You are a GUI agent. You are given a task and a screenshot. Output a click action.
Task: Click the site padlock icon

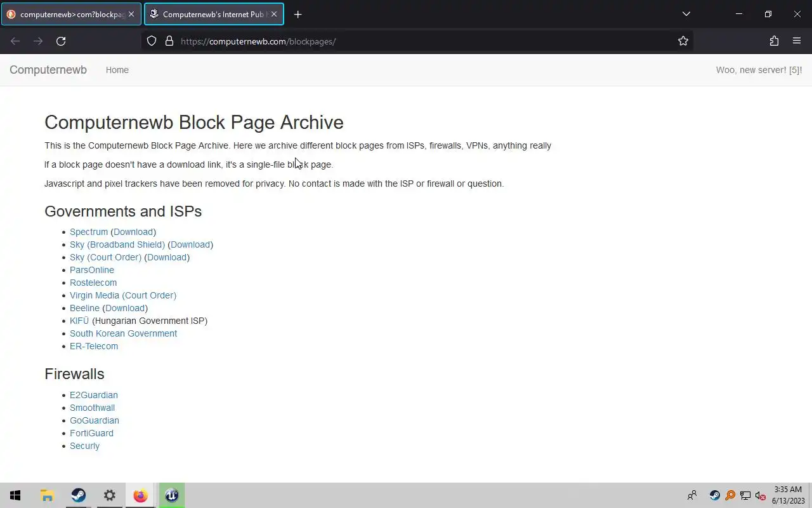click(169, 41)
